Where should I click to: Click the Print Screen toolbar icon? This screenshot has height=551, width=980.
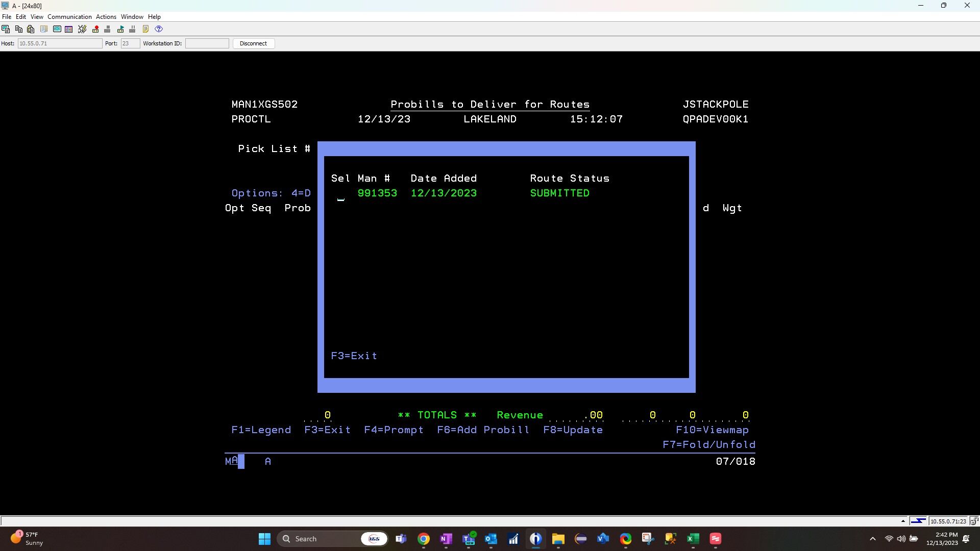[x=6, y=29]
